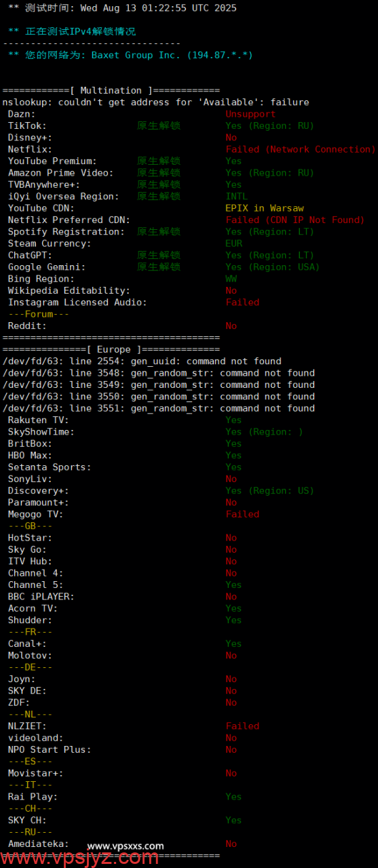The width and height of the screenshot is (378, 868).
Task: Click the 'Megogo TV:' label
Action: click(35, 515)
